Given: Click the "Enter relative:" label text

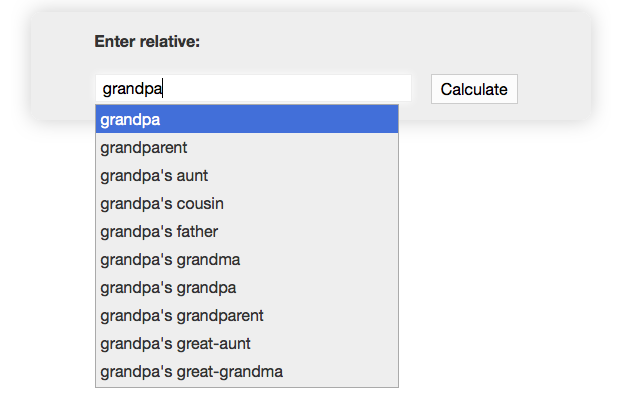Looking at the screenshot, I should [147, 42].
